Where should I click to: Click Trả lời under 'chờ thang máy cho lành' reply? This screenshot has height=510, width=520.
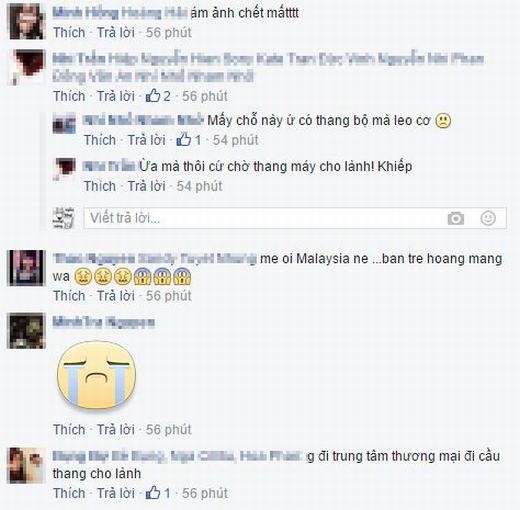tap(147, 186)
